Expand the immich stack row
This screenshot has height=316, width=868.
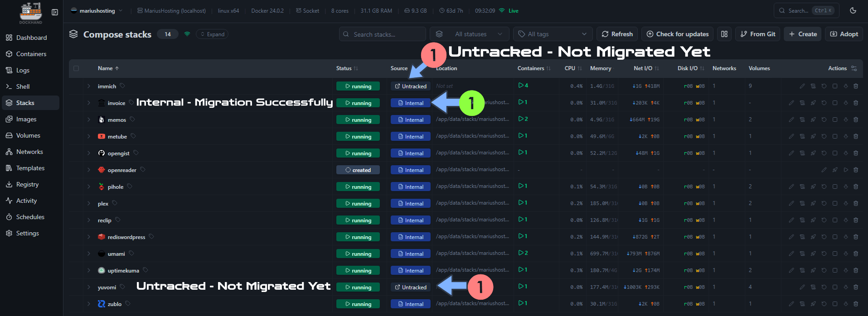click(x=89, y=86)
